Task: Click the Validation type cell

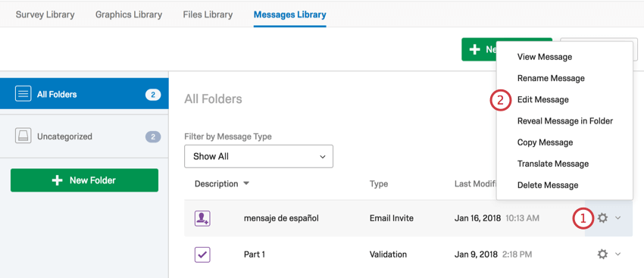Action: tap(388, 255)
